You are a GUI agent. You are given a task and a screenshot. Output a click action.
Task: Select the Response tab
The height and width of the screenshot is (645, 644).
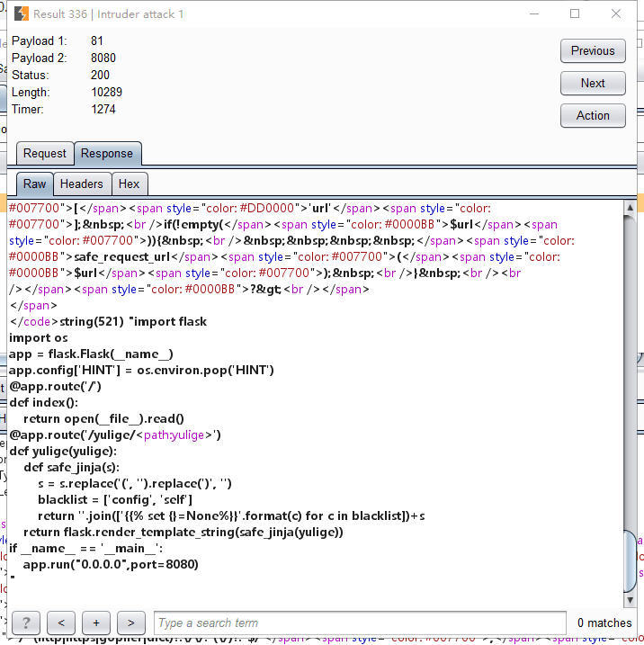pyautogui.click(x=107, y=153)
